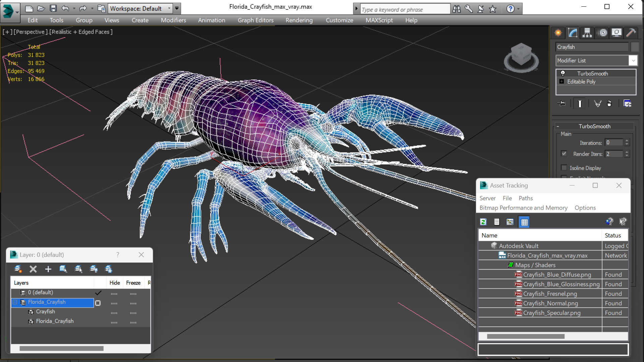Open Paths menu in Asset Tracking
The width and height of the screenshot is (644, 362).
pos(525,198)
